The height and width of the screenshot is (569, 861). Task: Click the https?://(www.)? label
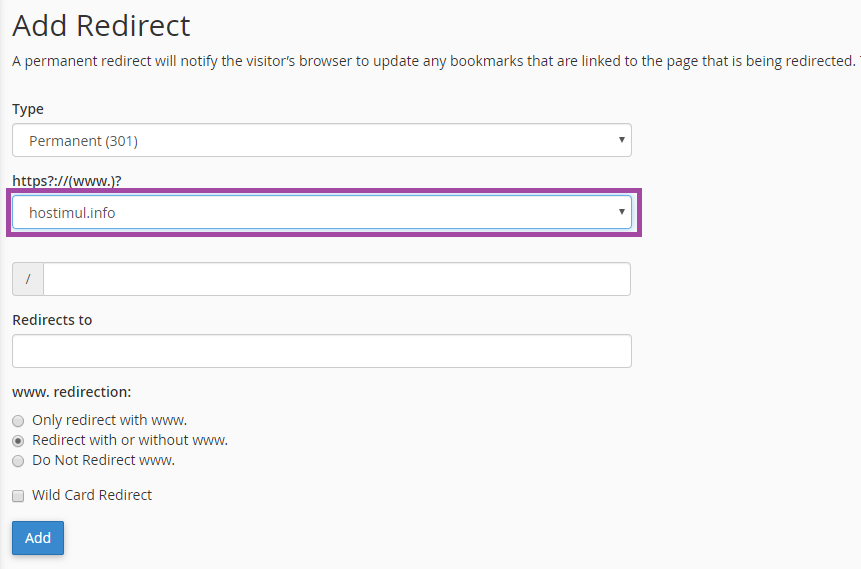73,180
